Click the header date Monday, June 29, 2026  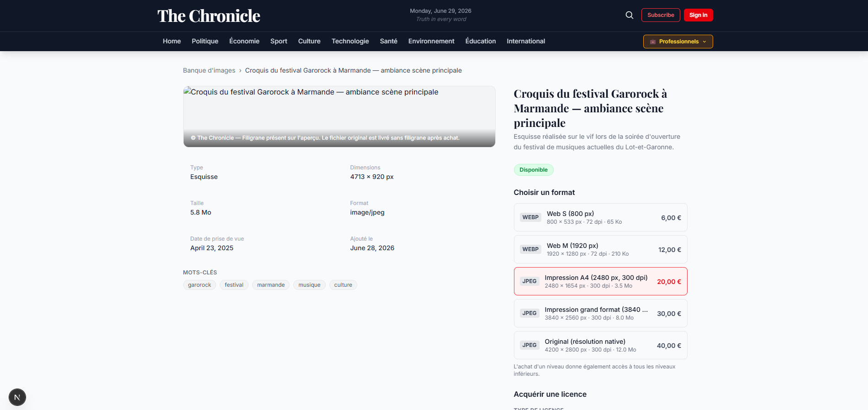(440, 11)
